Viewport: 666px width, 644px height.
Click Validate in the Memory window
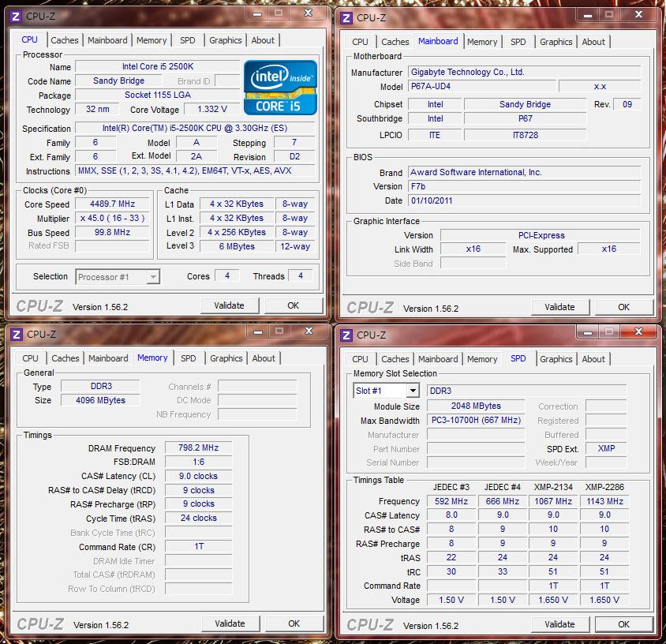[x=230, y=623]
